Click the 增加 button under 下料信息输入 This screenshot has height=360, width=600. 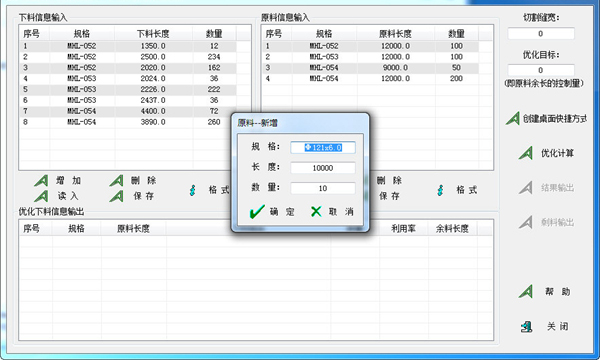pyautogui.click(x=58, y=180)
